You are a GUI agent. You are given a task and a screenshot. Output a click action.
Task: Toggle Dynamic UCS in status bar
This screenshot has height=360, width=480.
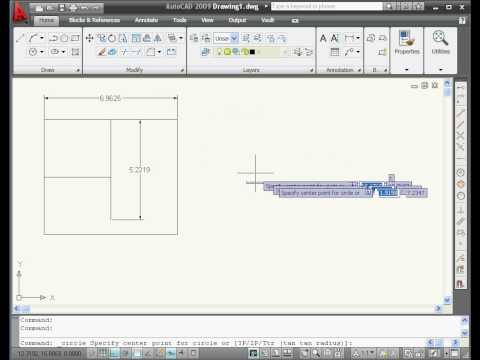[x=160, y=353]
